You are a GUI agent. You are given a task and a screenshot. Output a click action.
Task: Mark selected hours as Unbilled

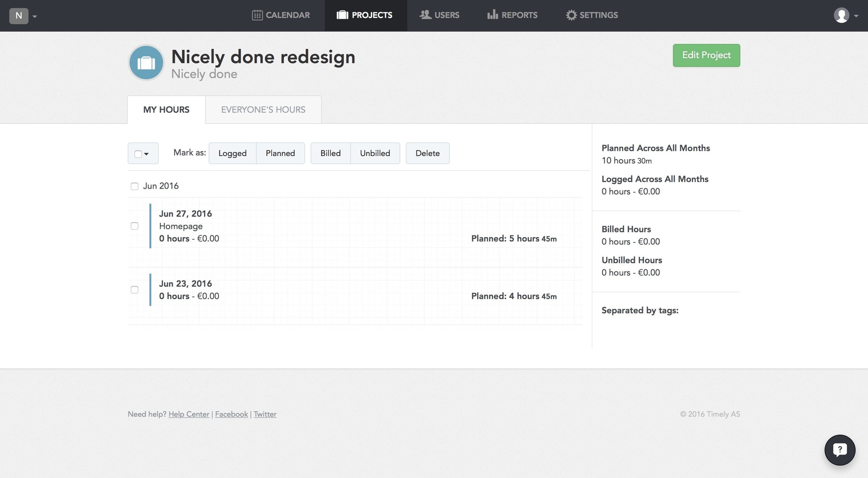375,153
